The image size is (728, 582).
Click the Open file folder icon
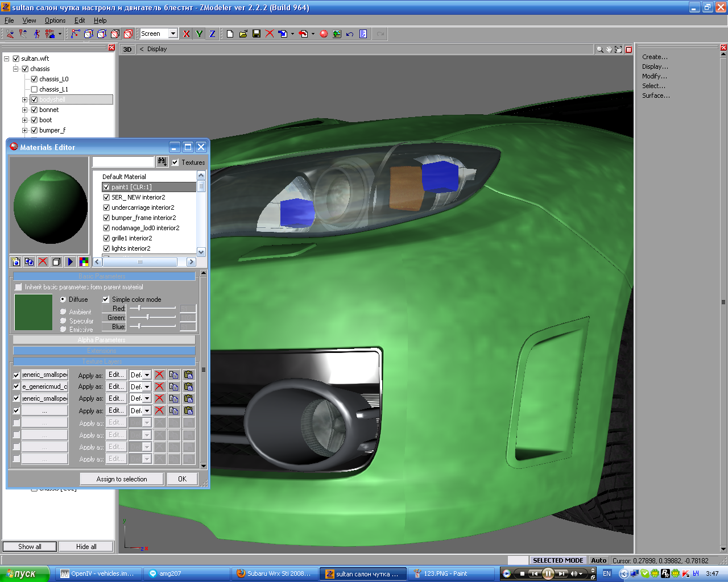243,34
